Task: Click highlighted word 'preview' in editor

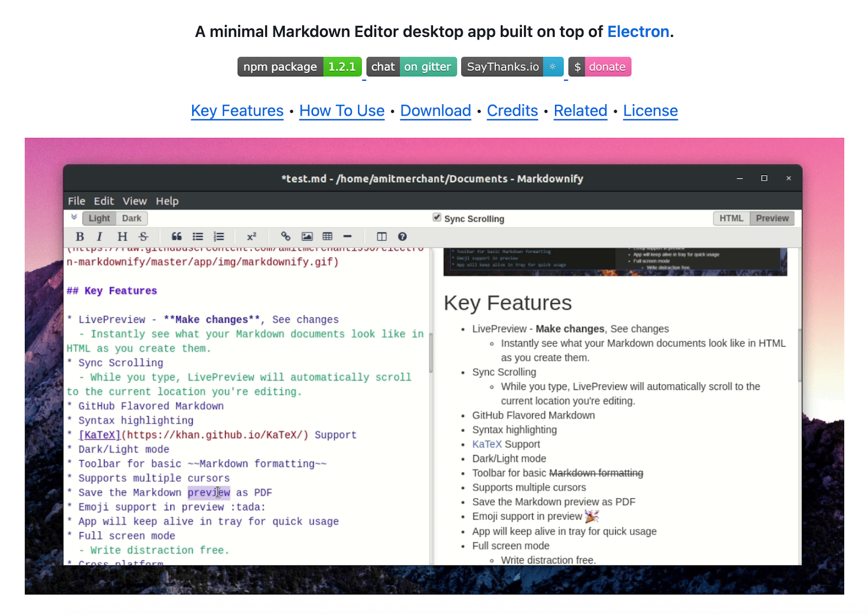Action: [209, 493]
